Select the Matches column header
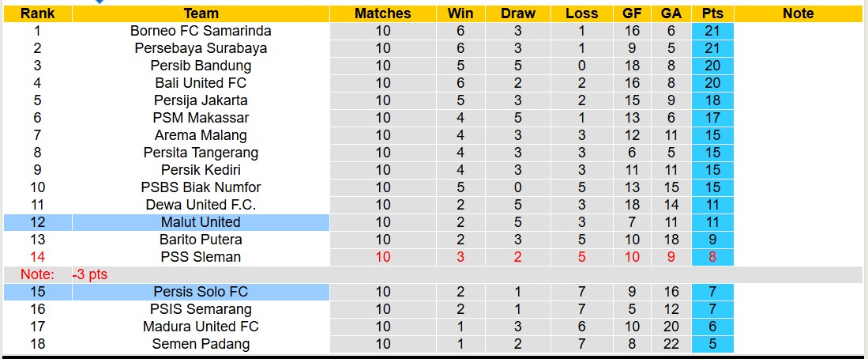This screenshot has height=359, width=868. click(x=382, y=13)
